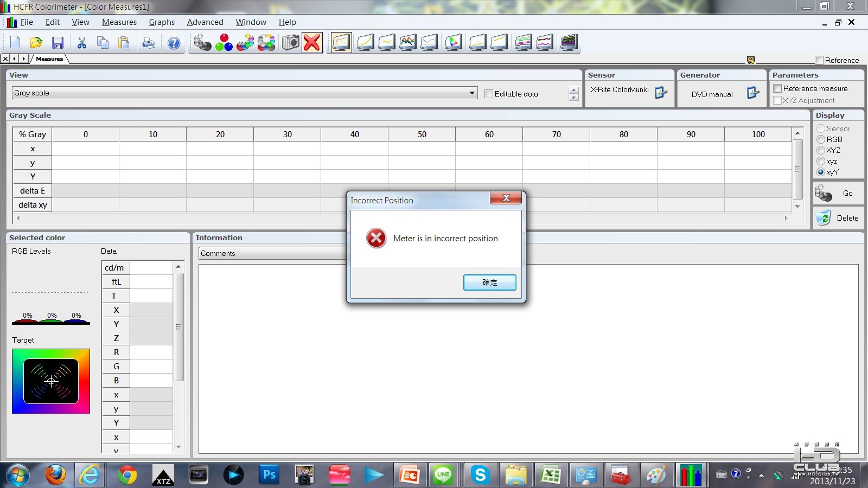The image size is (868, 488).
Task: Click the Target color wheel preview
Action: [51, 381]
